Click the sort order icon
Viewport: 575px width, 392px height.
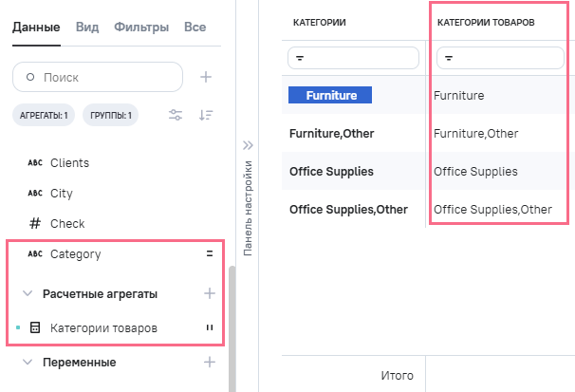(206, 116)
